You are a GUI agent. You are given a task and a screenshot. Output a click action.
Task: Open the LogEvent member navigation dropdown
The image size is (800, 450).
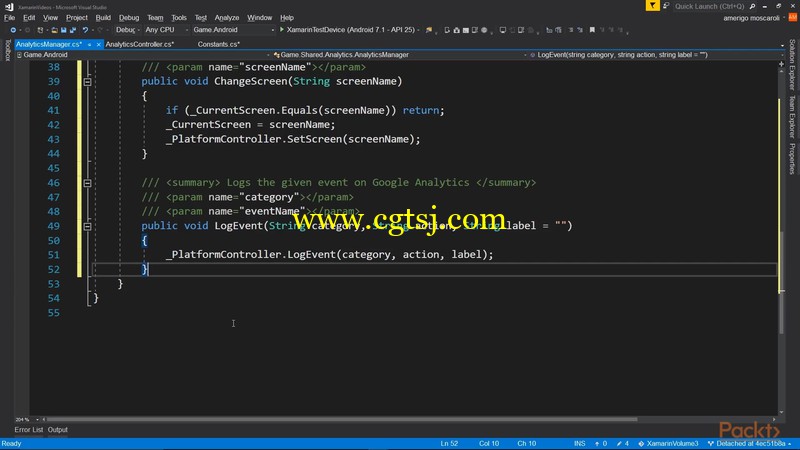click(x=656, y=55)
